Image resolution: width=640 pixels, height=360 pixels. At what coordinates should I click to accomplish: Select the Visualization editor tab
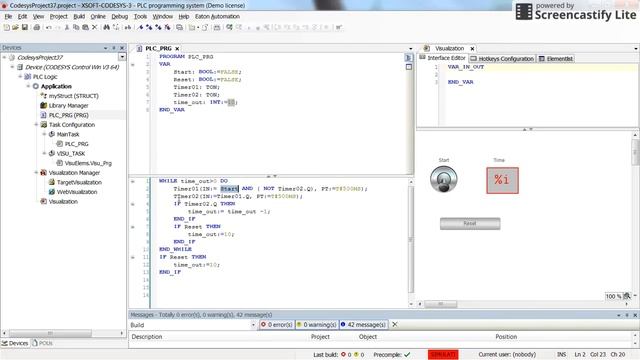[449, 48]
